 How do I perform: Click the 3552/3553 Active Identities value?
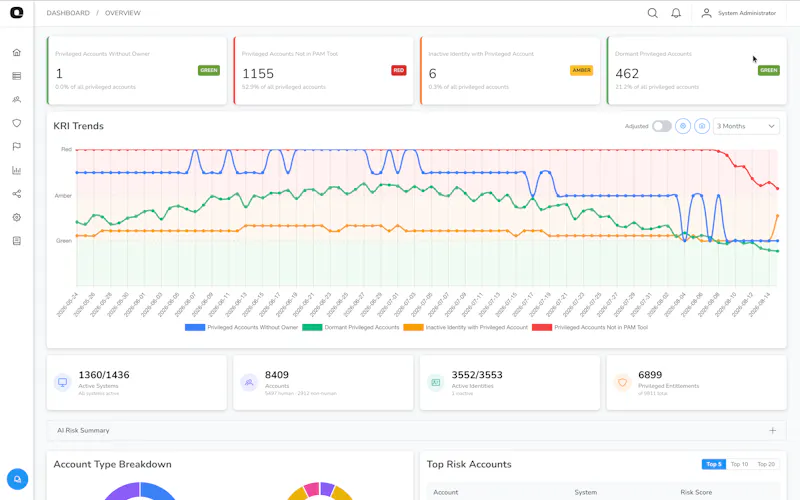(477, 375)
